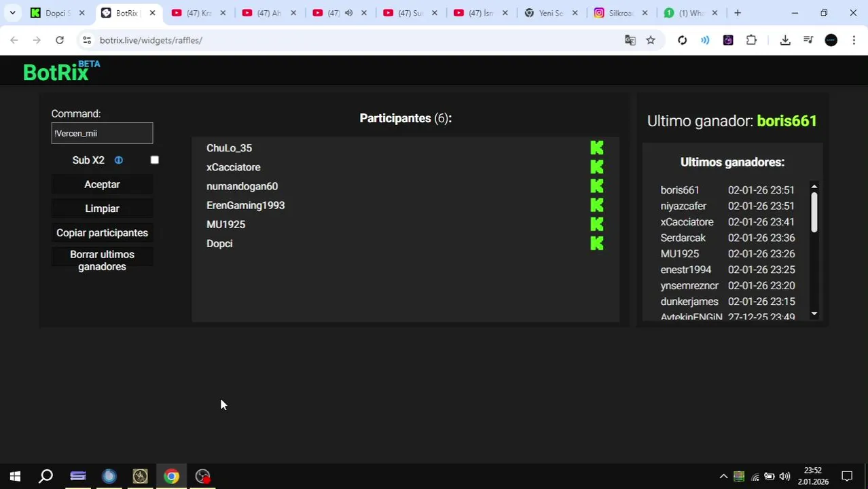Click participant ChuLo_35
This screenshot has height=489, width=868.
(229, 148)
